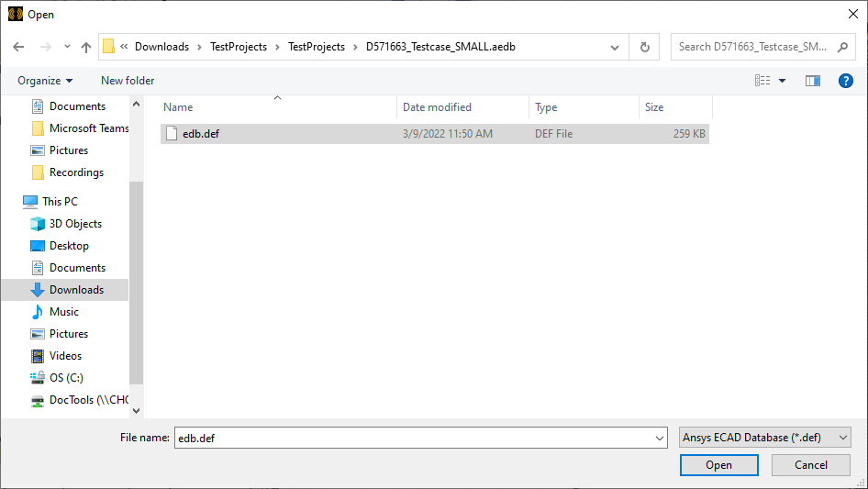This screenshot has width=868, height=489.
Task: Click the 3D Objects cube icon
Action: tap(37, 224)
